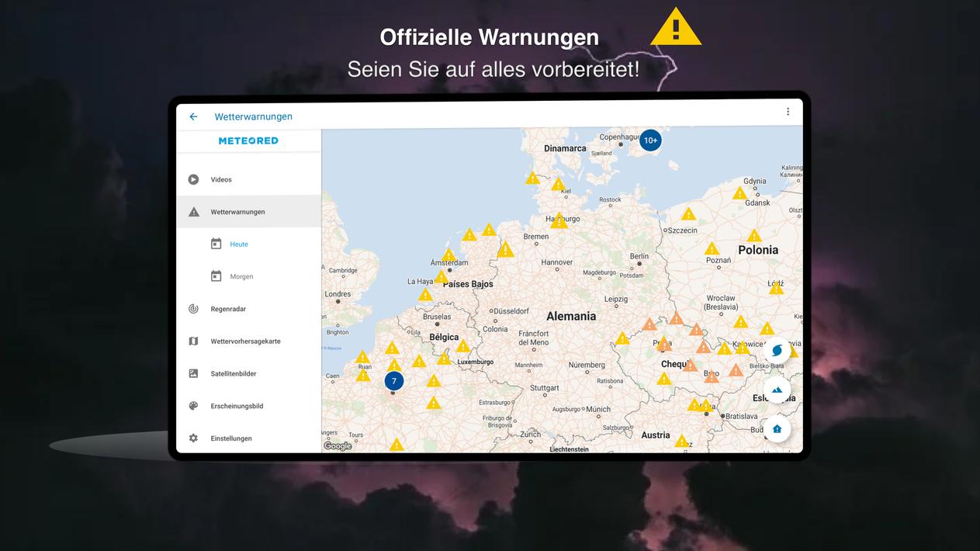Tap warning triangle at map bottom near Google logo
Screen dimensions: 980x551
tap(397, 445)
